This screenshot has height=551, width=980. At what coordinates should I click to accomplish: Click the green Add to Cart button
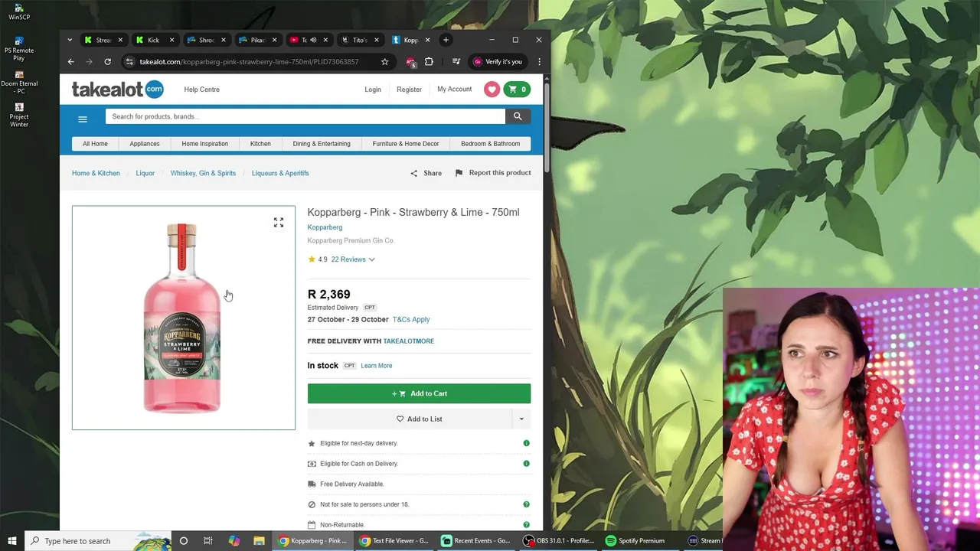[419, 393]
